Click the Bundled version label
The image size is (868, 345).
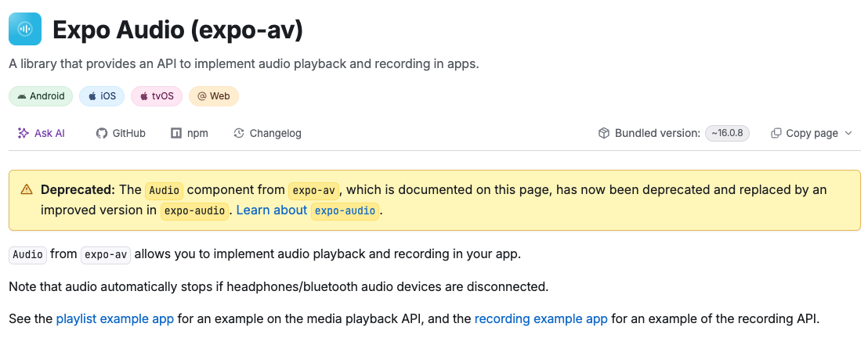click(x=657, y=133)
